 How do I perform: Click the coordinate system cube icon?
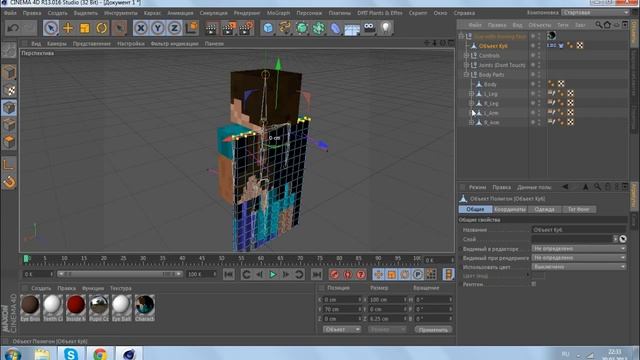coord(191,28)
